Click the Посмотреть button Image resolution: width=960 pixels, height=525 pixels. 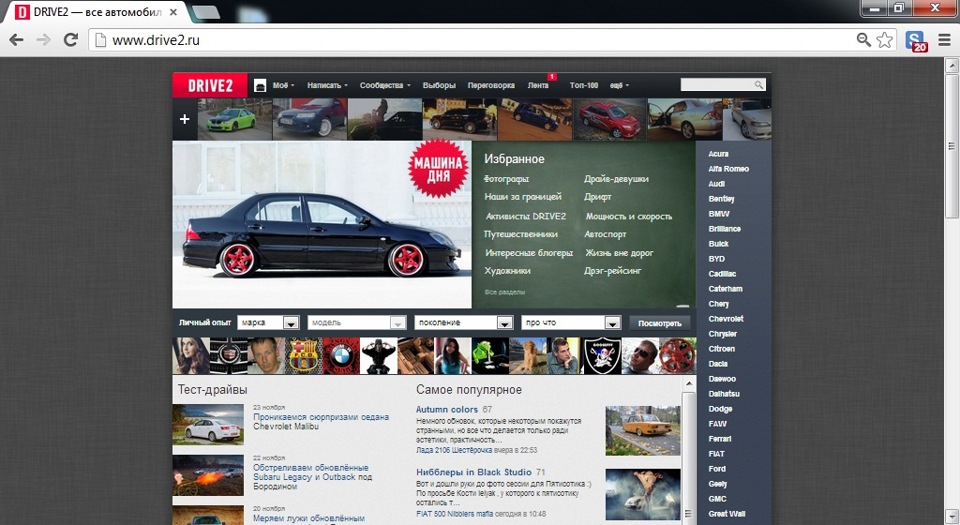[x=659, y=323]
